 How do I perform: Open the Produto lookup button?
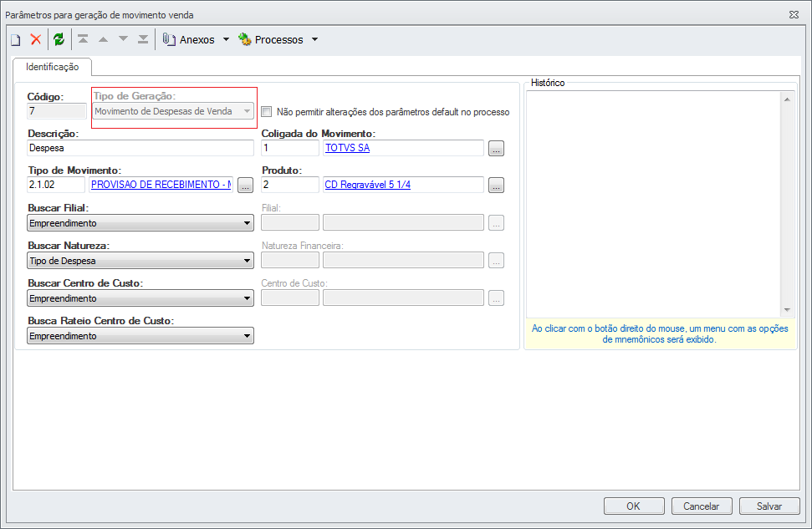click(496, 186)
